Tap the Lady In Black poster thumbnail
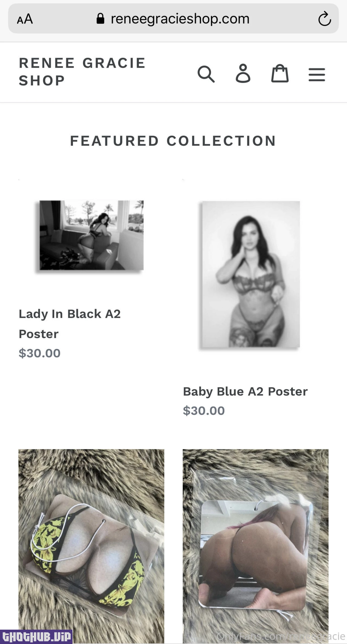The image size is (347, 644). [x=91, y=235]
